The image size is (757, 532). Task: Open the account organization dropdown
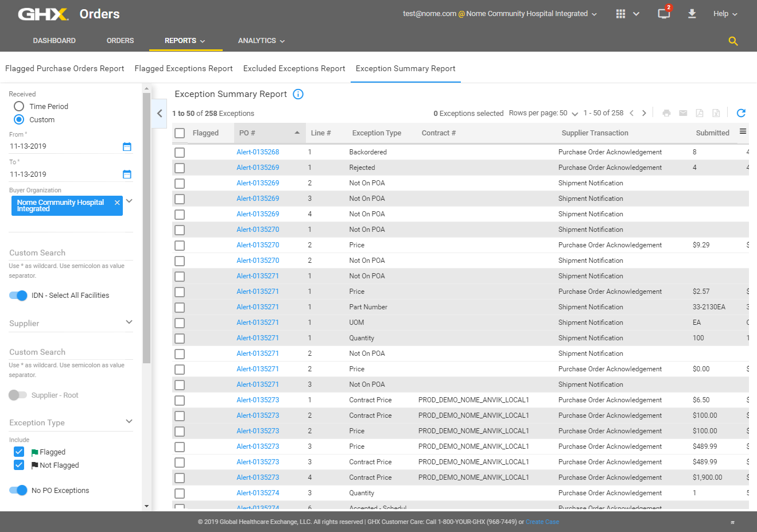coord(594,14)
